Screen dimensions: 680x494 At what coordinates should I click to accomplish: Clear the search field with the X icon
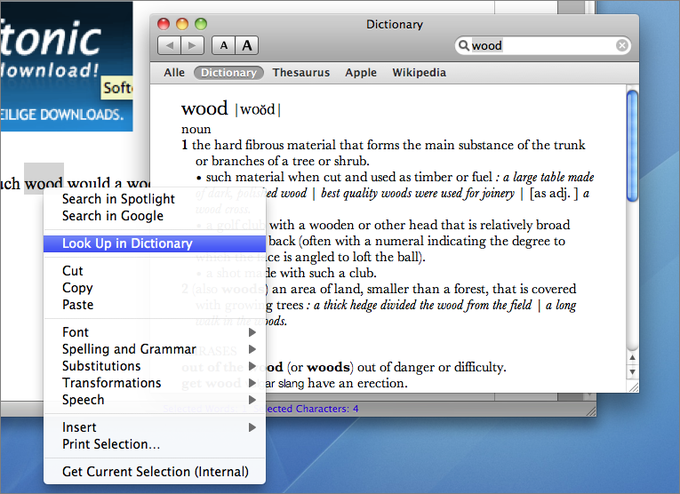click(622, 45)
